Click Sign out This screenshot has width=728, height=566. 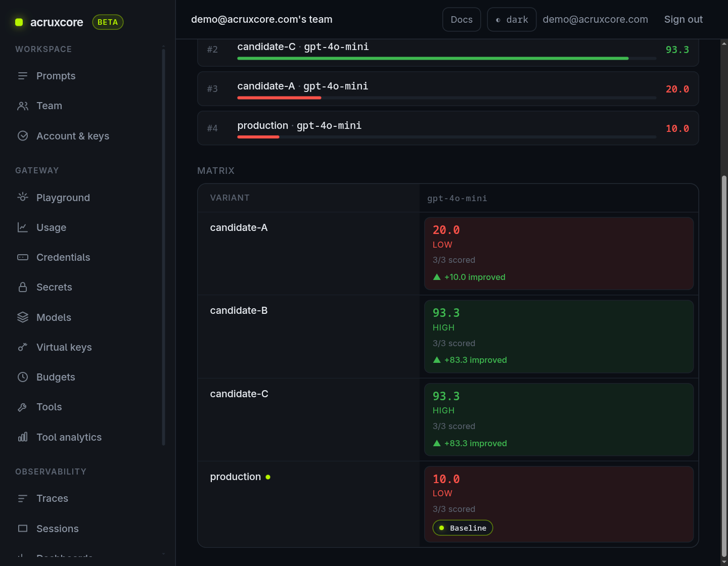(x=684, y=19)
